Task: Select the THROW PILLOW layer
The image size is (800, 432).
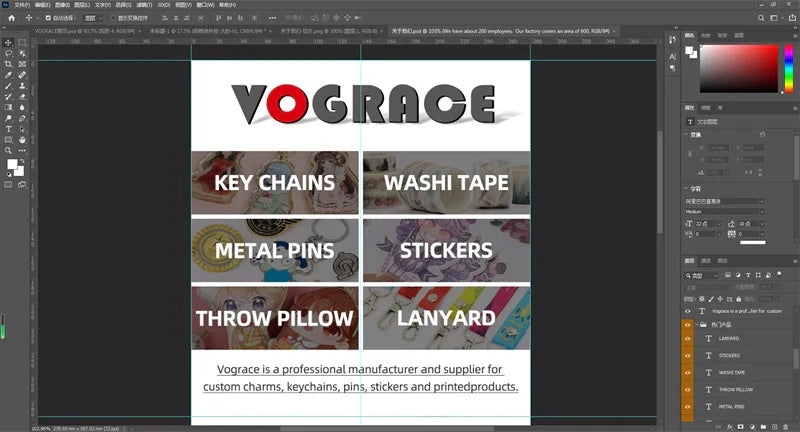Action: [x=735, y=389]
